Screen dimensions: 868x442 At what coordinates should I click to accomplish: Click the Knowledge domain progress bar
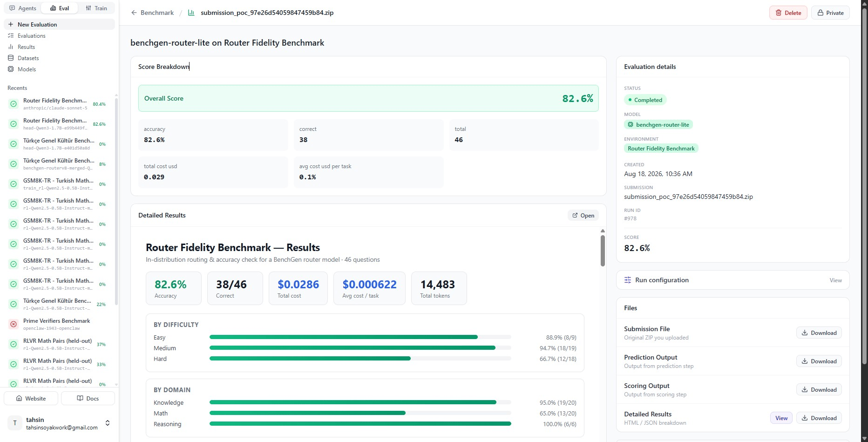coord(360,402)
